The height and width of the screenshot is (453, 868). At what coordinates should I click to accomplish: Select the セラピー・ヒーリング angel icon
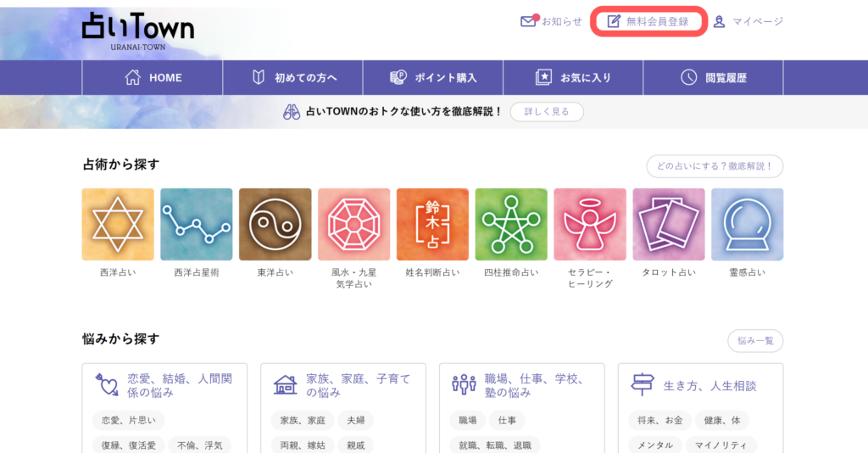590,224
